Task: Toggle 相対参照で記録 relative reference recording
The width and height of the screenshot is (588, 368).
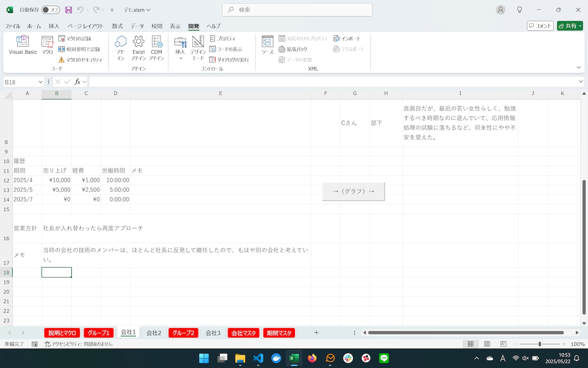Action: click(79, 49)
